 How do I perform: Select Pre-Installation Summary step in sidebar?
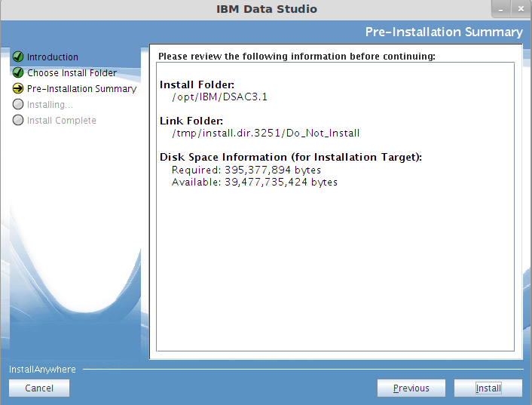click(82, 88)
